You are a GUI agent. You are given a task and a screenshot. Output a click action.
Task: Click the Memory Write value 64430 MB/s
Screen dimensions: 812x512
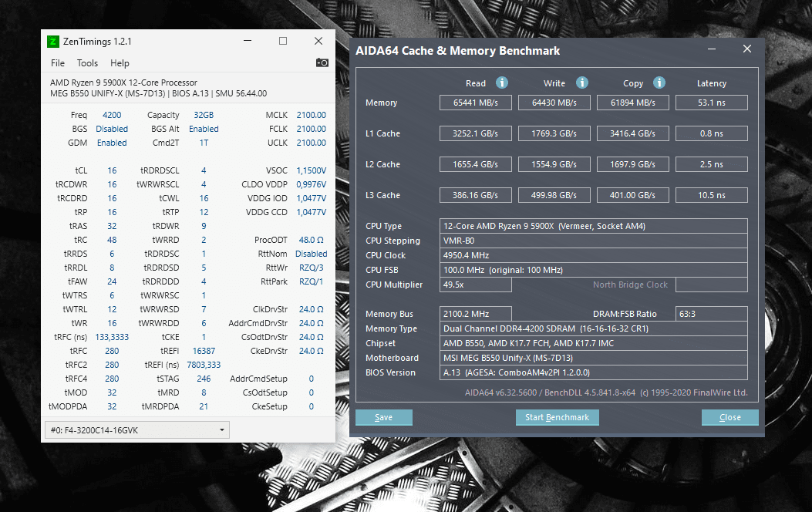coord(554,103)
